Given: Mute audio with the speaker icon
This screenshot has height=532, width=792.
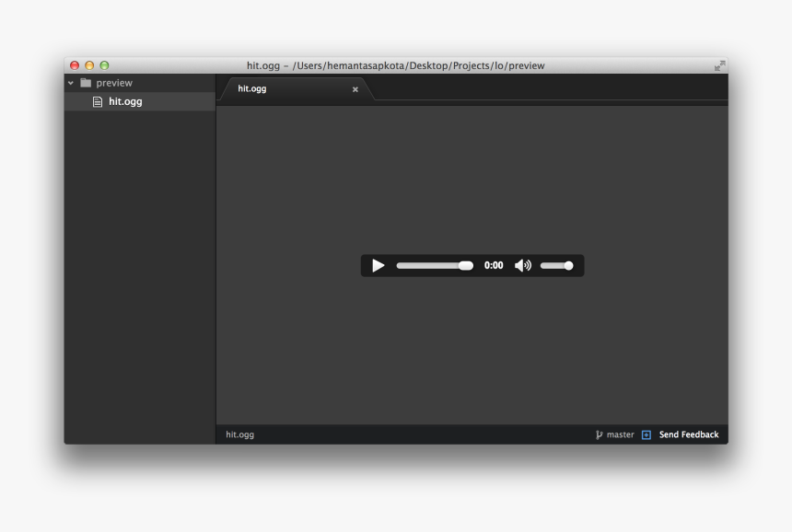Looking at the screenshot, I should 523,265.
